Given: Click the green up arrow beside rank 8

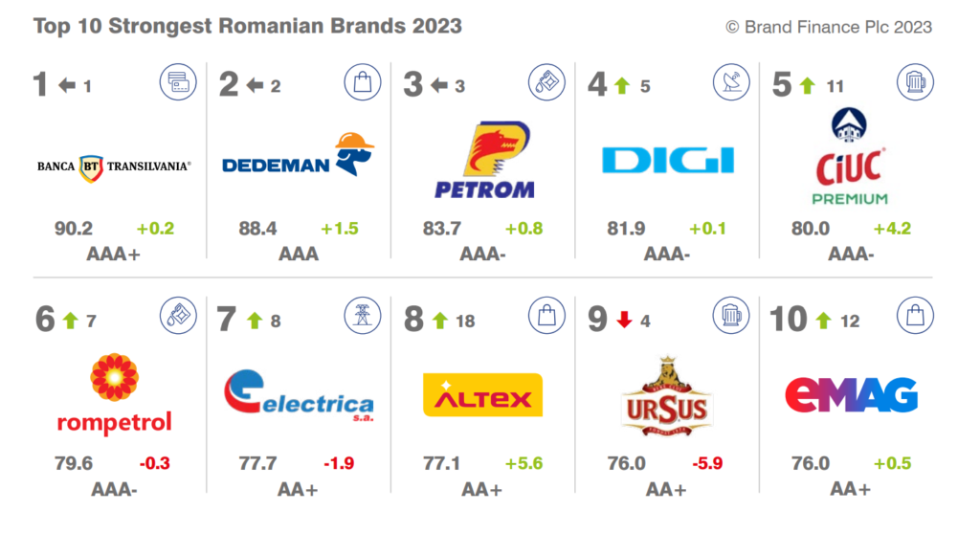Looking at the screenshot, I should (440, 321).
